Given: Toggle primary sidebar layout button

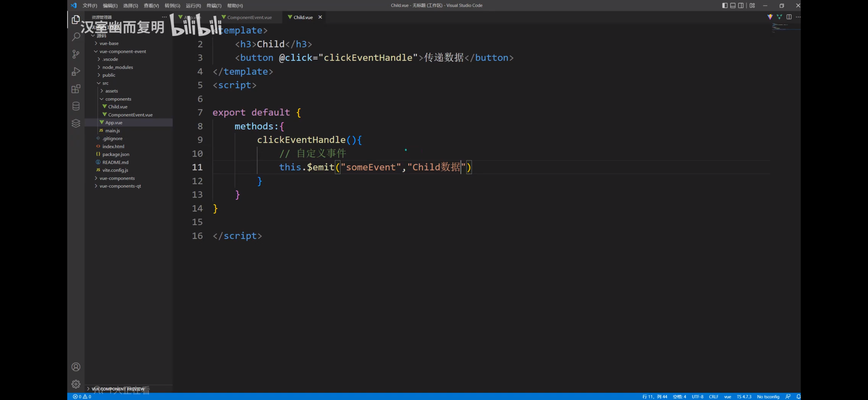Looking at the screenshot, I should (724, 5).
